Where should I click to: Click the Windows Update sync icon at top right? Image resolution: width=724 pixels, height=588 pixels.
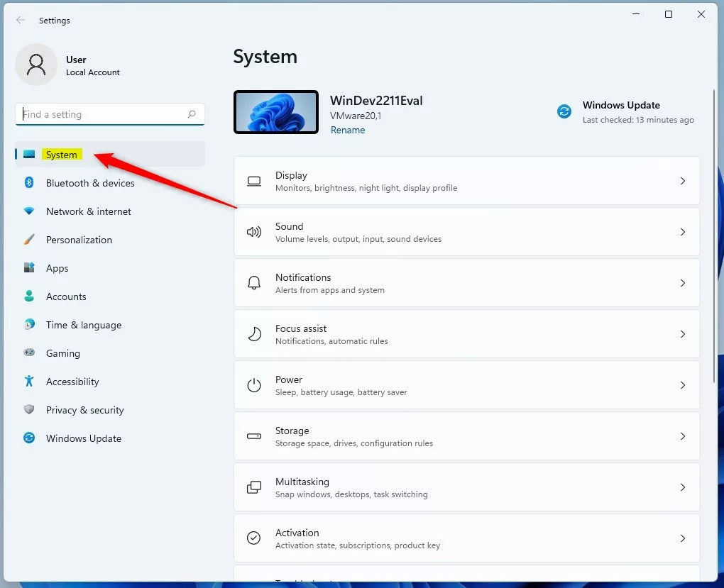(564, 111)
